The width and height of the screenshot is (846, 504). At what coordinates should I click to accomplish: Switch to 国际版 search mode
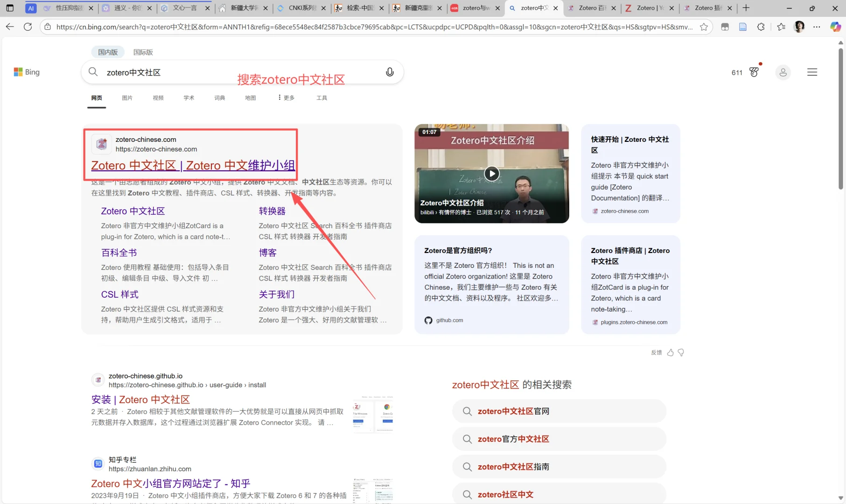tap(143, 52)
